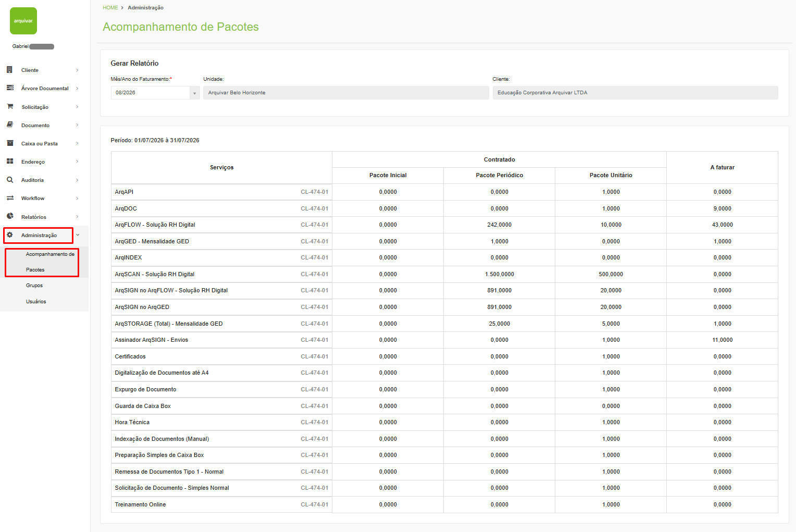Open the Auditoria sidebar menu
The height and width of the screenshot is (532, 796).
tap(32, 180)
